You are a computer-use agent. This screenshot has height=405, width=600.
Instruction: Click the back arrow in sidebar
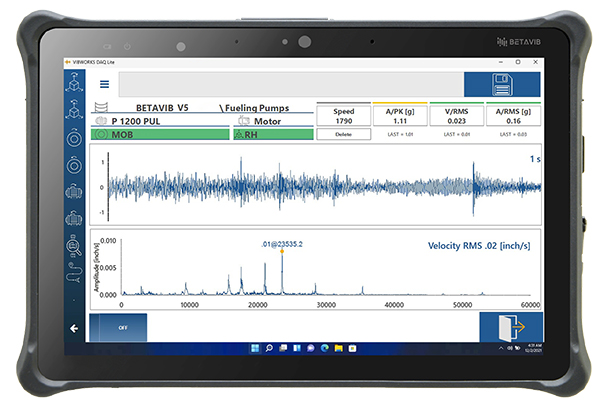click(x=74, y=328)
